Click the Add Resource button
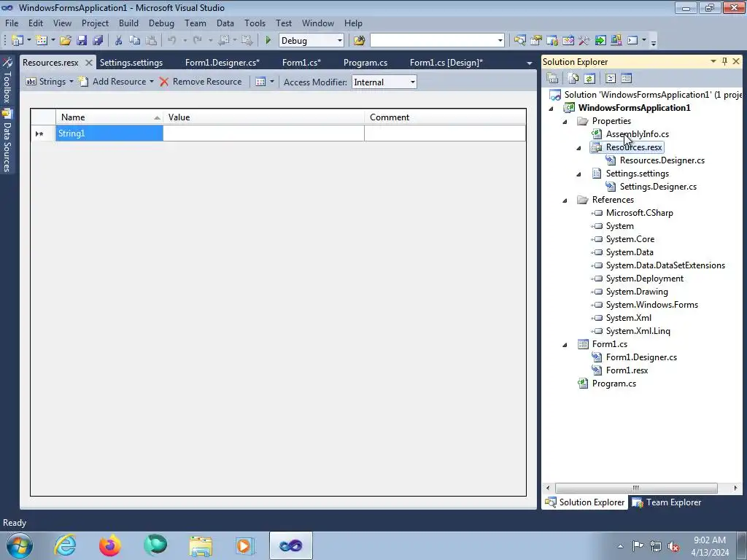 (x=112, y=82)
